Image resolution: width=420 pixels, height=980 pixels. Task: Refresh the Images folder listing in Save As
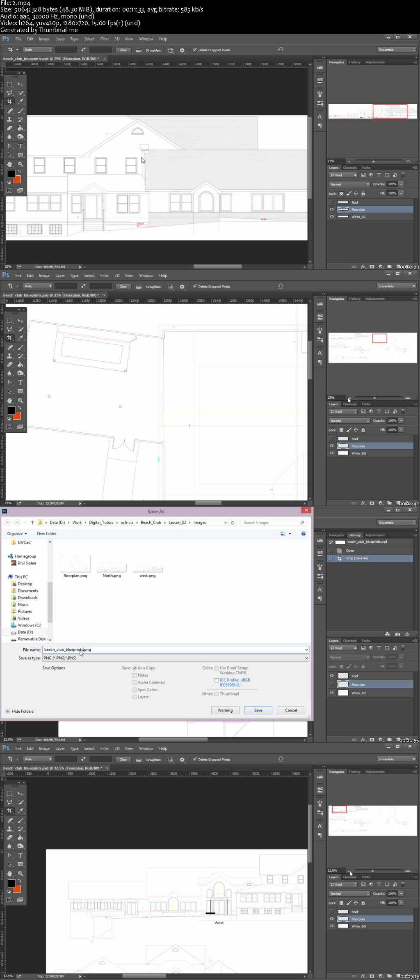[x=233, y=522]
